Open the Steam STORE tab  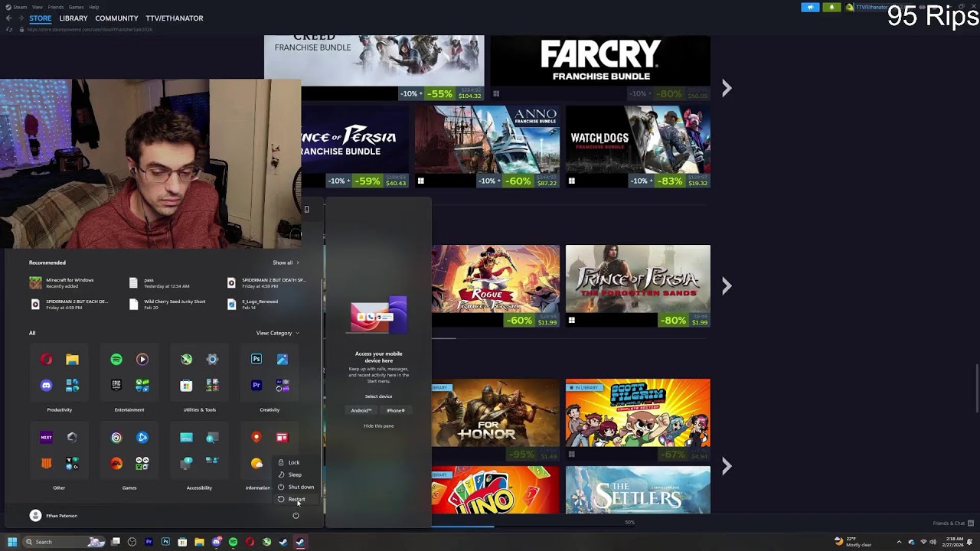[41, 18]
